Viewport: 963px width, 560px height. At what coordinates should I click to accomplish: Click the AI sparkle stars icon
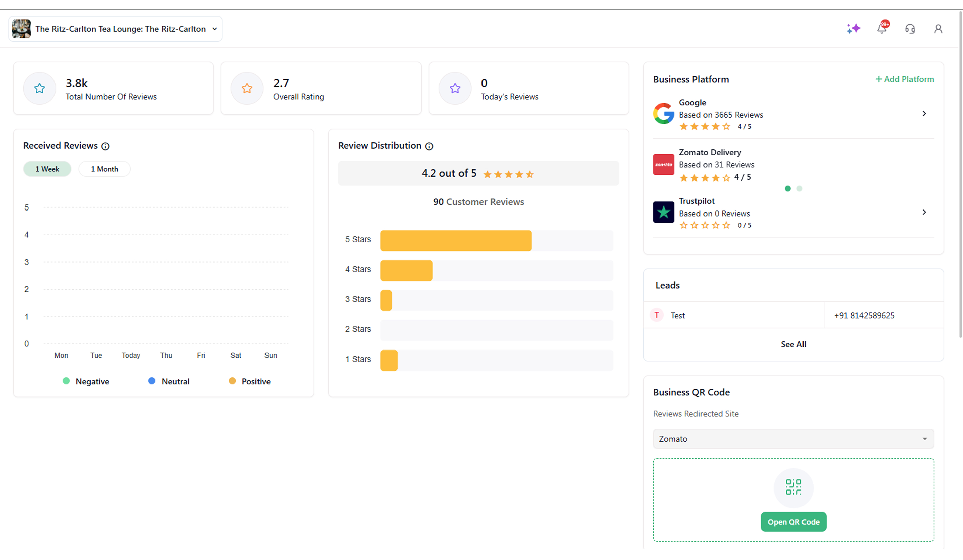(x=853, y=29)
